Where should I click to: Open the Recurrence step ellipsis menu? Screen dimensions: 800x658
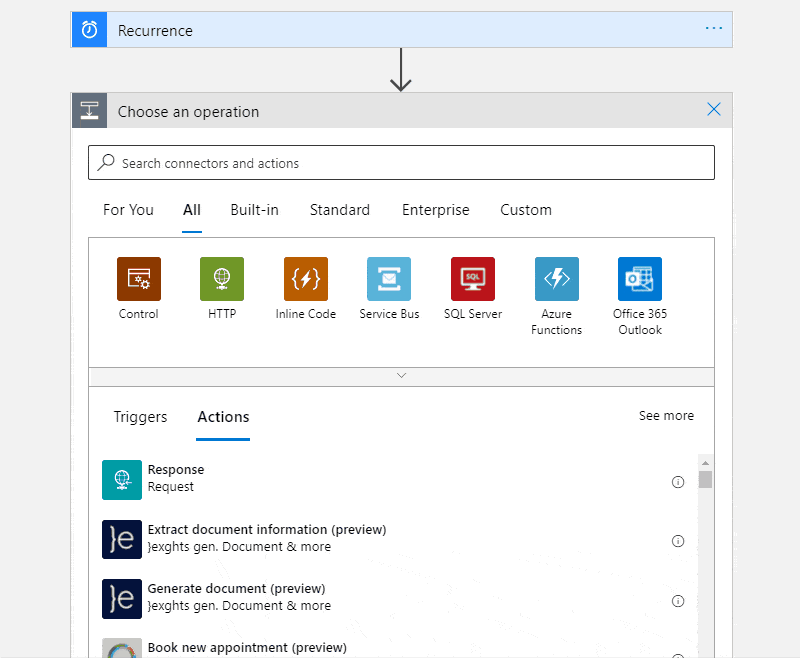713,28
